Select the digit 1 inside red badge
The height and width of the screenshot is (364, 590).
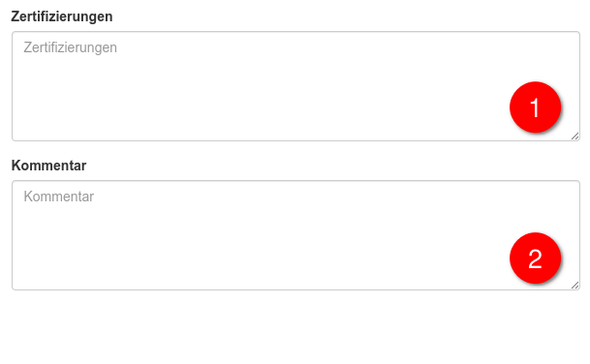click(x=535, y=107)
